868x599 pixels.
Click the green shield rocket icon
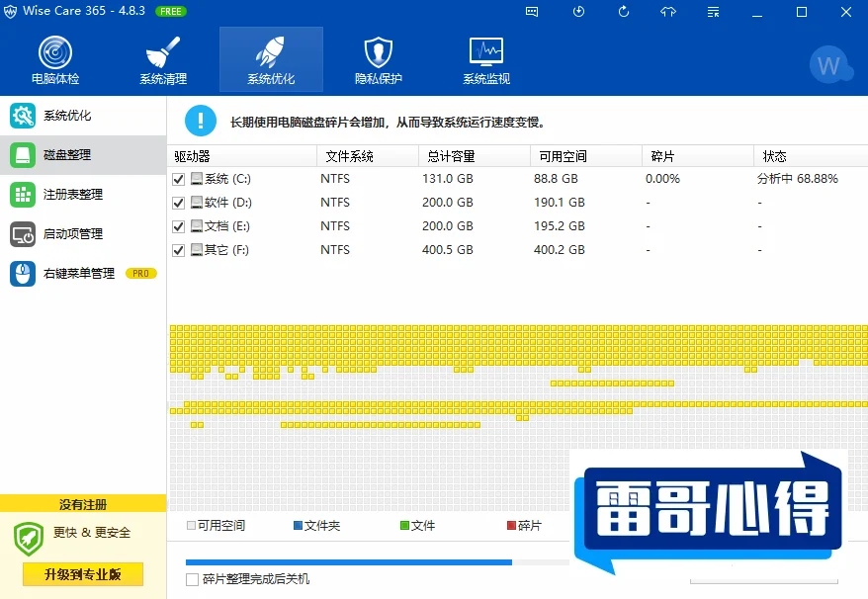click(29, 539)
